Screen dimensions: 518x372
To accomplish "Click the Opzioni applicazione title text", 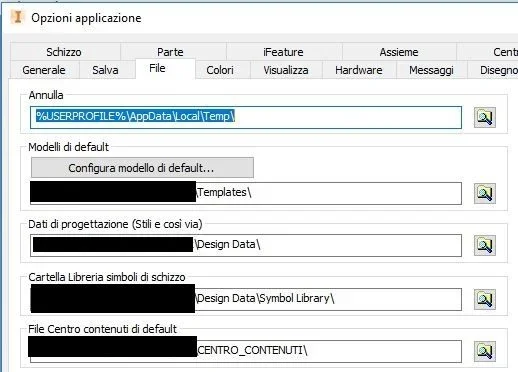I will 86,18.
